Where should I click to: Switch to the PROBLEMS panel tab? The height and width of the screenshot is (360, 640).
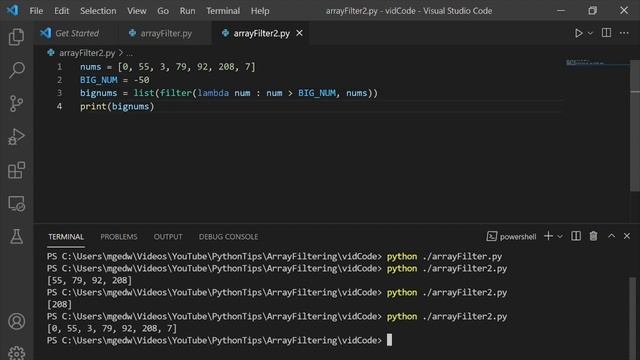pos(119,237)
